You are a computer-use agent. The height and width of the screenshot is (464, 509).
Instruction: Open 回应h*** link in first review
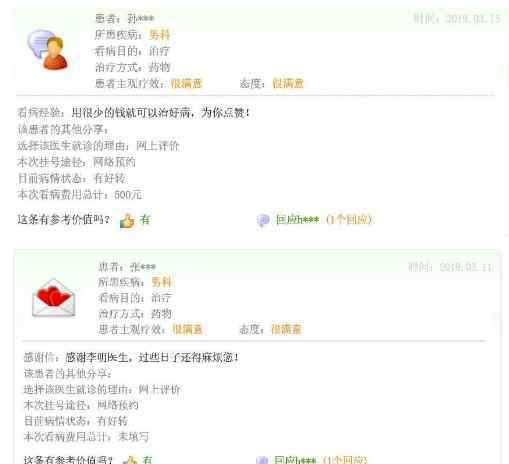pyautogui.click(x=297, y=220)
